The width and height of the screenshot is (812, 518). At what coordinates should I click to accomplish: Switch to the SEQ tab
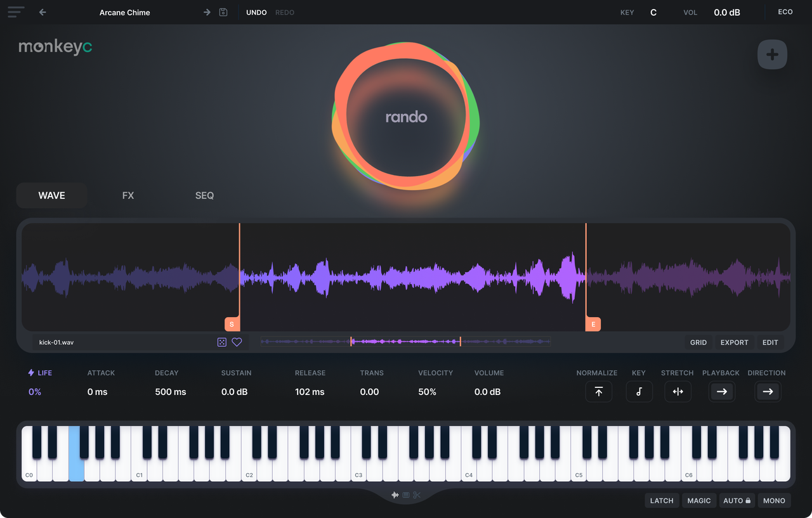tap(204, 195)
